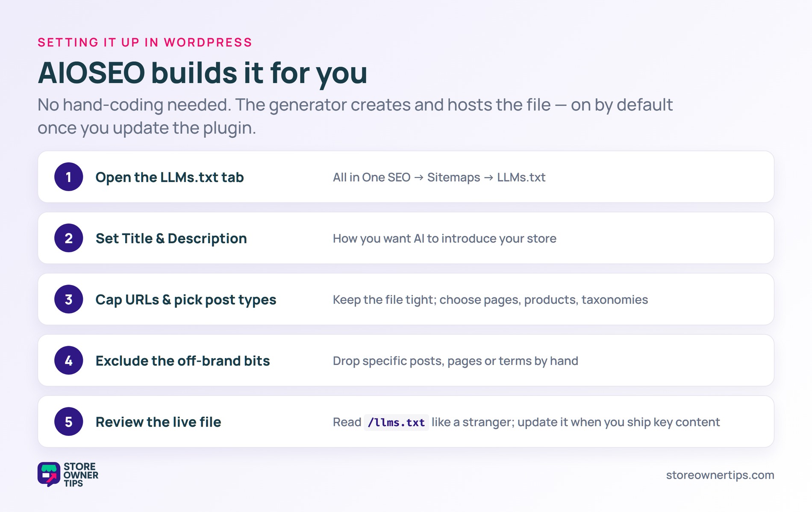
Task: Click 'Drop specific posts, pages or terms' text
Action: pos(456,361)
